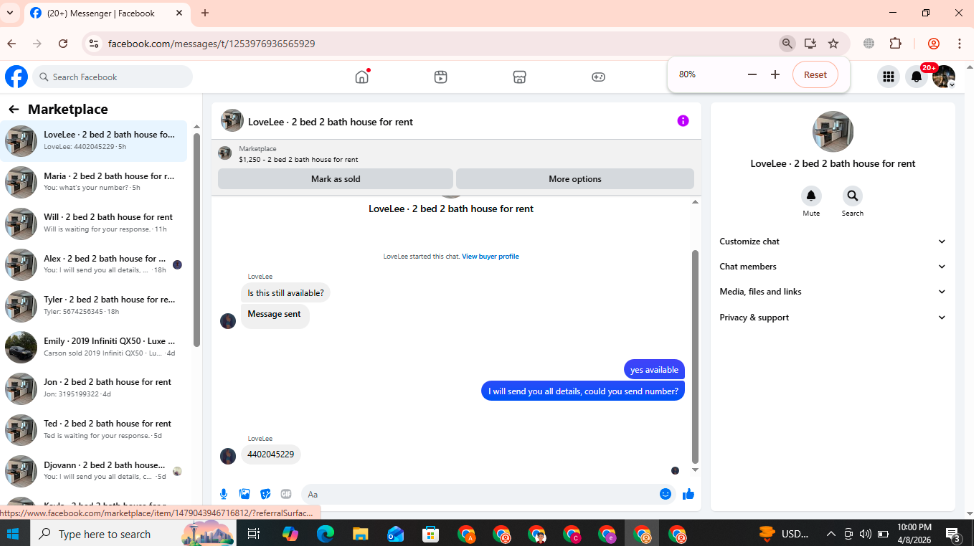Record a voice clip microphone icon

click(x=224, y=494)
